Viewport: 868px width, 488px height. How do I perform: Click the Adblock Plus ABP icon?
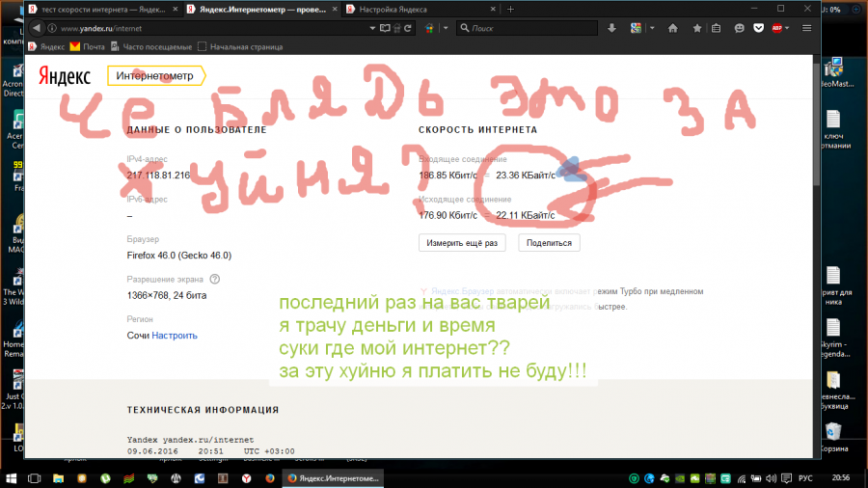click(x=776, y=28)
